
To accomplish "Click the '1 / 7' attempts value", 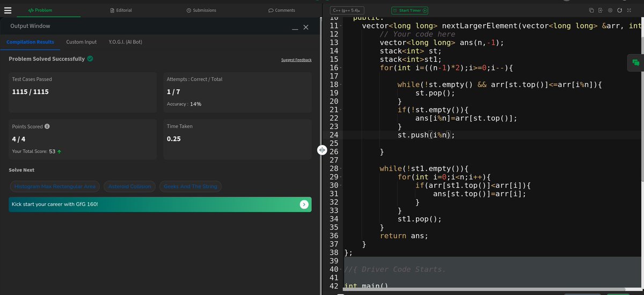I will [173, 92].
